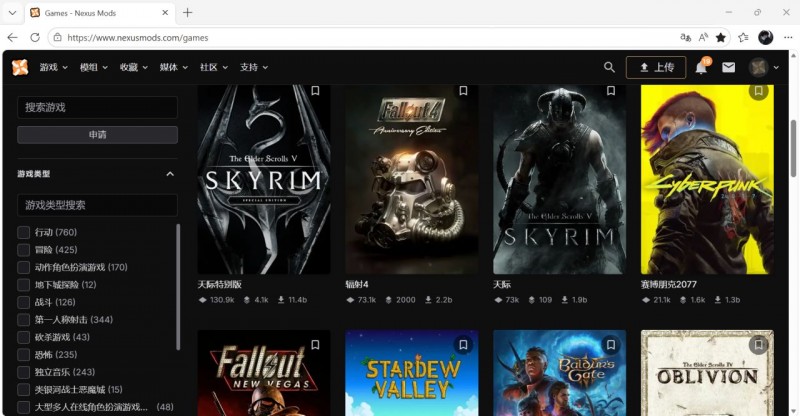This screenshot has width=800, height=416.
Task: Open the 赛博朋克2077 game title link
Action: tap(668, 284)
